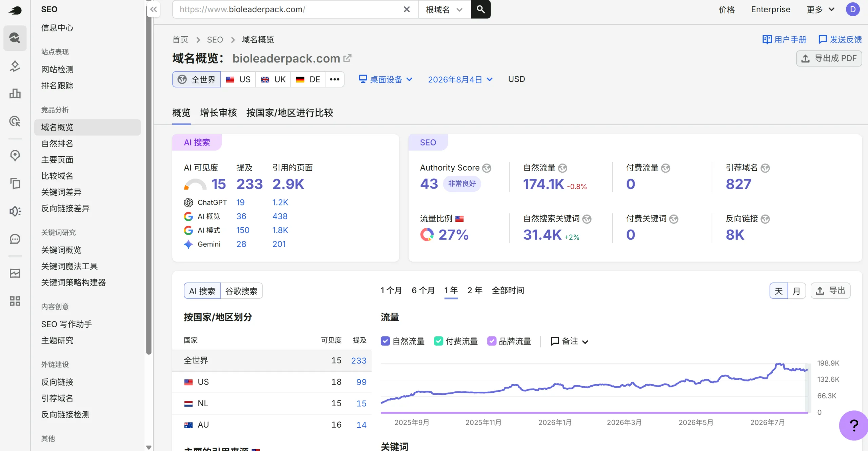
Task: Toggle the 自然流量 checkbox
Action: [x=385, y=341]
